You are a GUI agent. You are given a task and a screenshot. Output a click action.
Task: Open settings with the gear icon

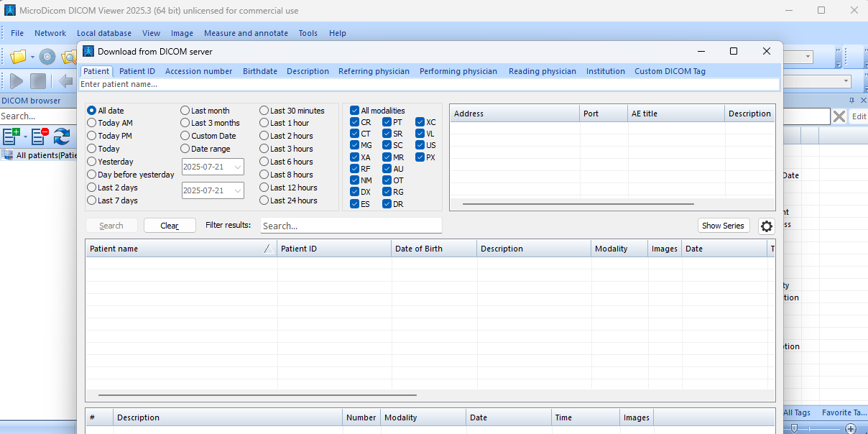pyautogui.click(x=766, y=226)
